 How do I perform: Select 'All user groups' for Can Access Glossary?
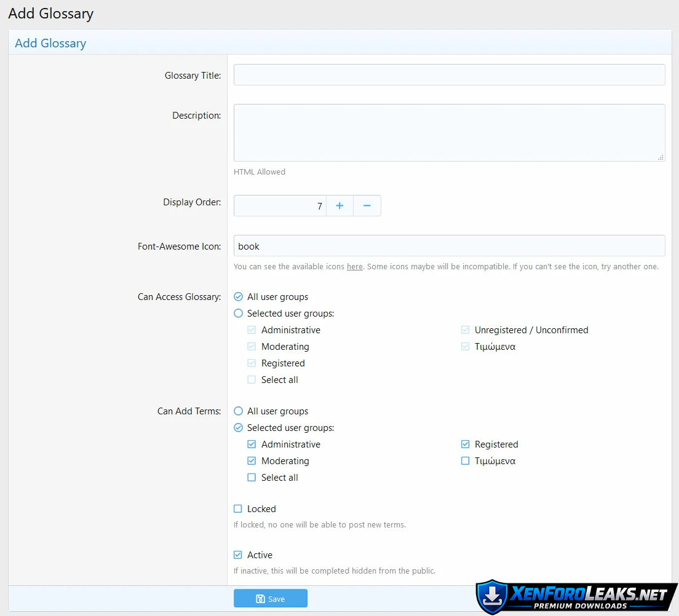pos(239,297)
